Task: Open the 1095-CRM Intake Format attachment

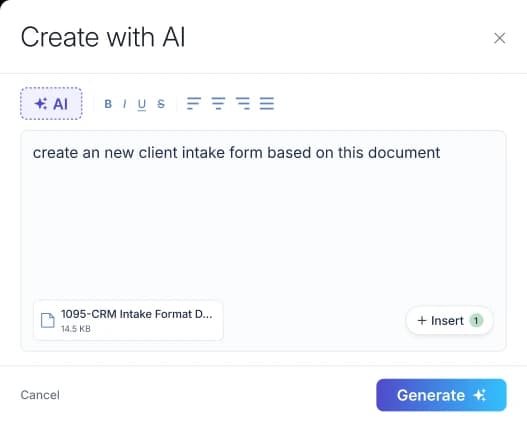Action: [x=128, y=321]
